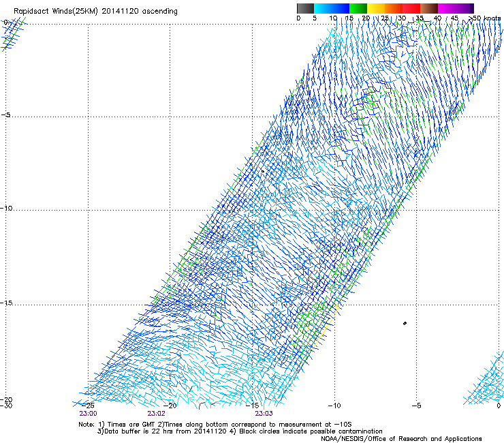
Task: Click the NOAA/NESDIS credit line
Action: point(401,439)
